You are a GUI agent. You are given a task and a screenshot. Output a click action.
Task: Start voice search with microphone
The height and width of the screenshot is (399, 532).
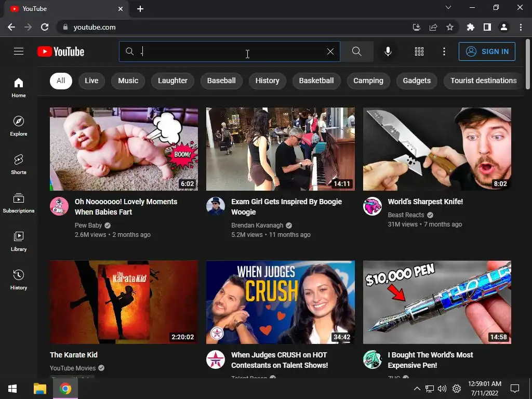pos(388,51)
